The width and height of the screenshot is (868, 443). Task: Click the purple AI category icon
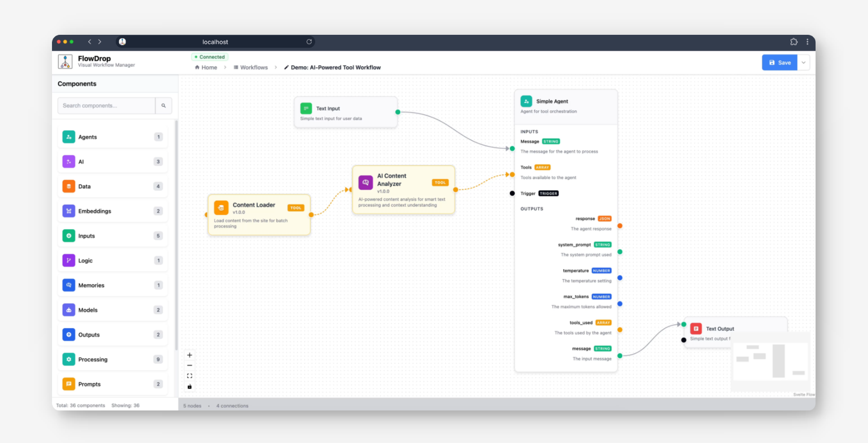(x=69, y=162)
